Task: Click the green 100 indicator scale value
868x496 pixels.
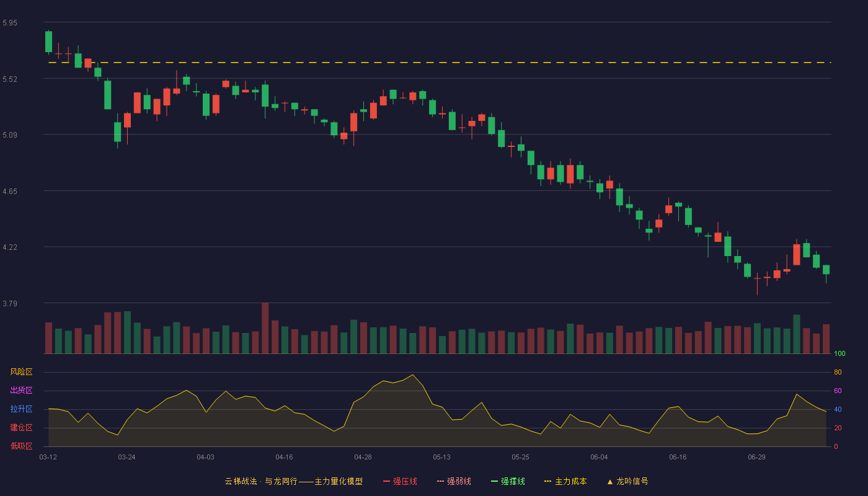Action: 839,353
